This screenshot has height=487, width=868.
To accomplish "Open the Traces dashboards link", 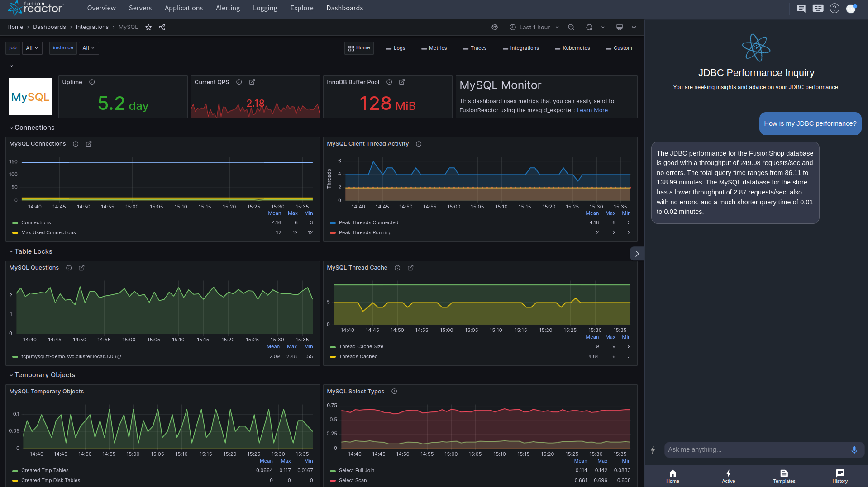I will [x=475, y=48].
